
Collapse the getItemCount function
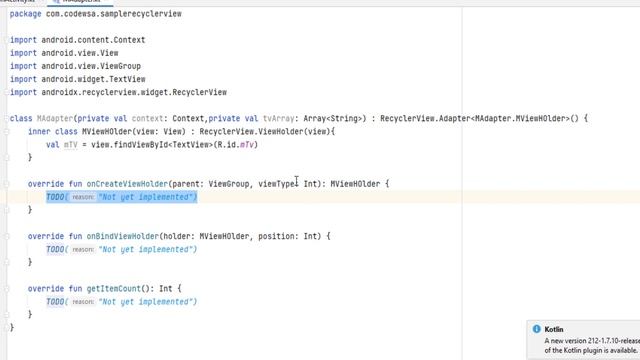6,288
